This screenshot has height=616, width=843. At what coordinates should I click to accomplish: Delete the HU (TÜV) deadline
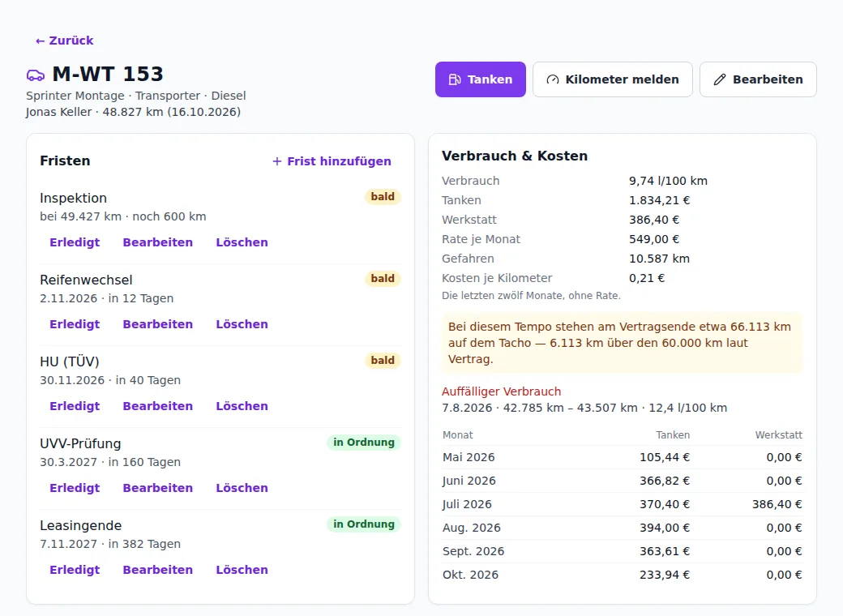[242, 406]
